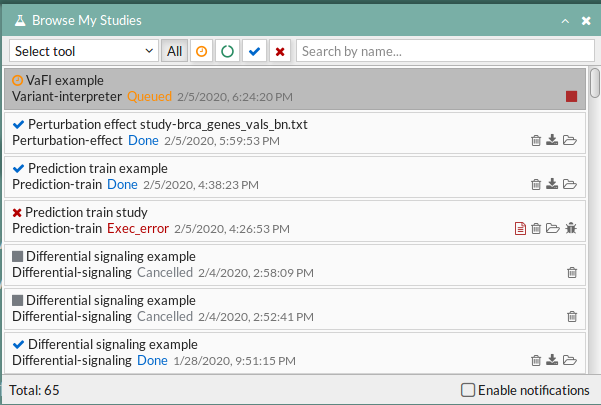
Task: Delete the Perturbation effect study
Action: point(536,141)
